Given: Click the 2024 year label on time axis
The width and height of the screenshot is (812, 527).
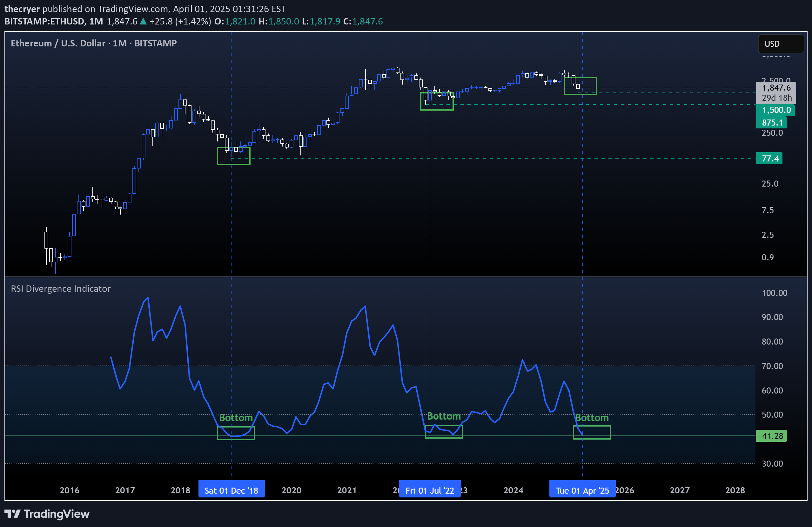Looking at the screenshot, I should pos(513,490).
